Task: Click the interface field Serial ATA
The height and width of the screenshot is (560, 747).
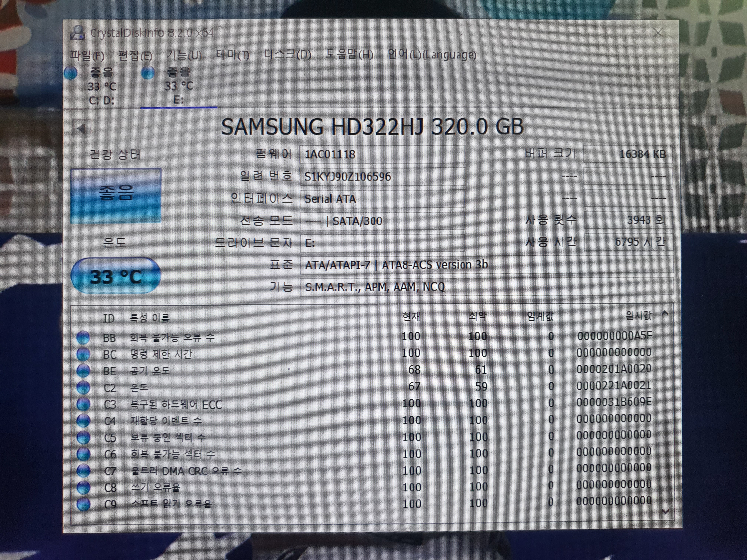Action: (x=382, y=199)
